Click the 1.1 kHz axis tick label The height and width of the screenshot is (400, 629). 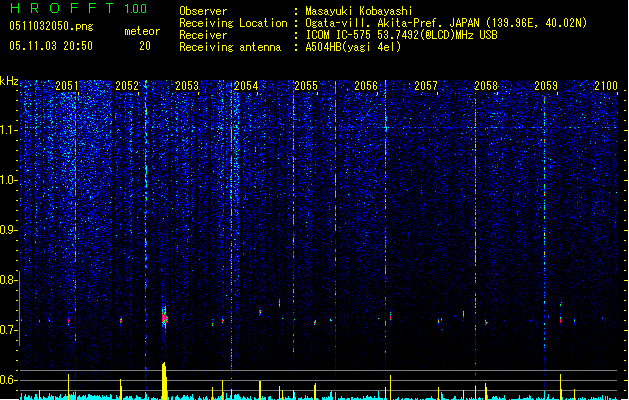[9, 130]
